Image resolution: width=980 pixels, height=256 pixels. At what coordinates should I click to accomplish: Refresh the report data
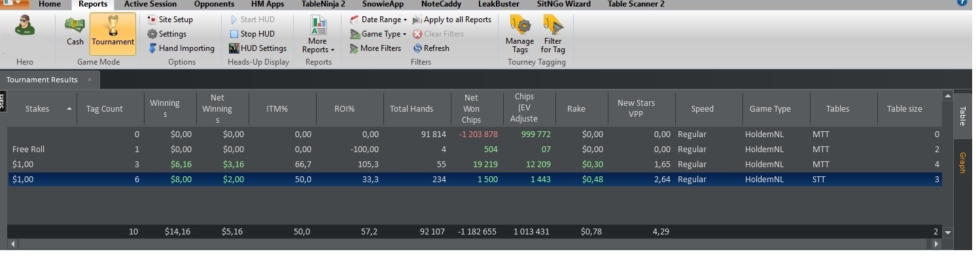tap(431, 48)
